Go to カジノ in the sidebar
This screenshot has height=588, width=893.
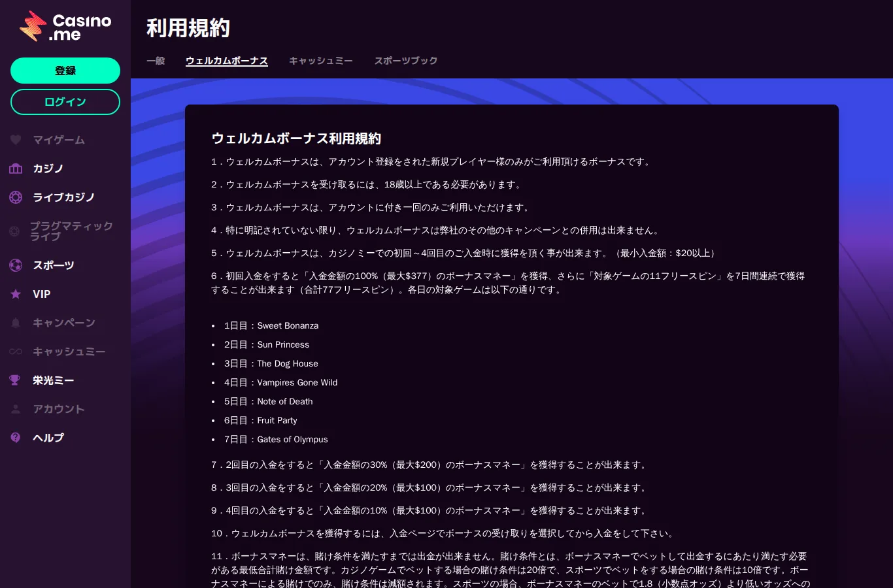[x=48, y=169]
